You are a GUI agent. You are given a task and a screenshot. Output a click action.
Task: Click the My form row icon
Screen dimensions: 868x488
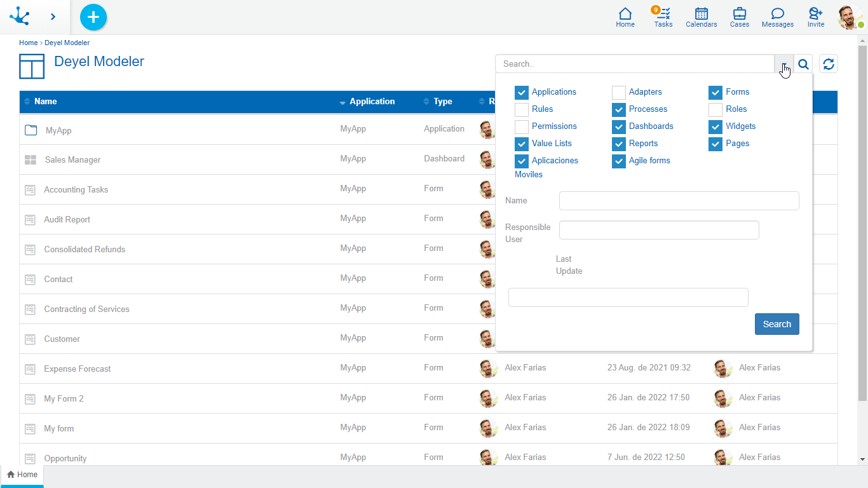(x=30, y=429)
